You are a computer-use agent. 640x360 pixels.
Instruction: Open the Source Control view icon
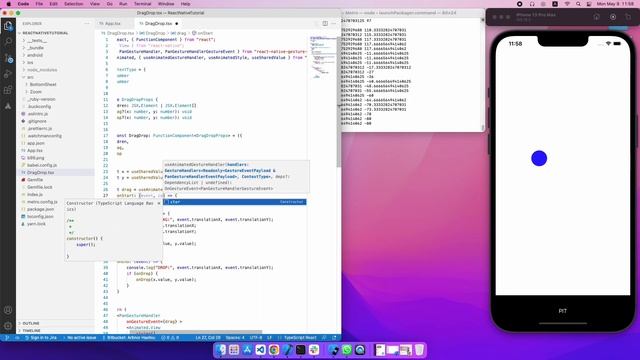[8, 58]
